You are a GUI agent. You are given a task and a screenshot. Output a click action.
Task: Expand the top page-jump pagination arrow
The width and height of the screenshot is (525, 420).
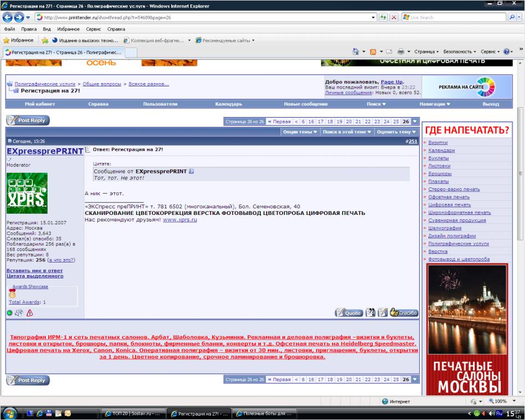click(x=415, y=121)
